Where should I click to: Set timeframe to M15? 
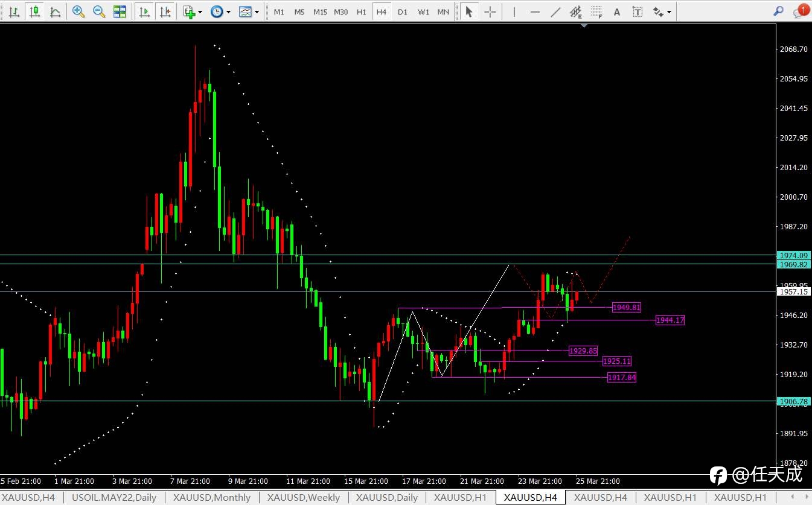[320, 11]
